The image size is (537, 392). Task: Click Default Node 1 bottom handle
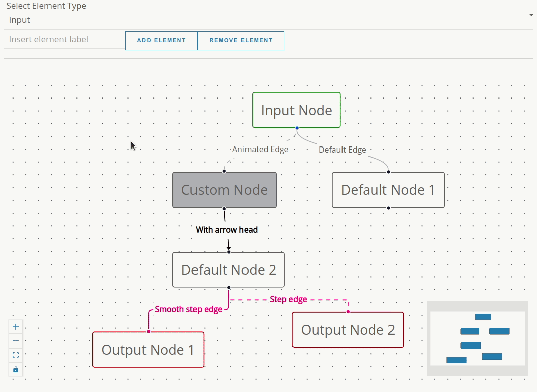(388, 208)
